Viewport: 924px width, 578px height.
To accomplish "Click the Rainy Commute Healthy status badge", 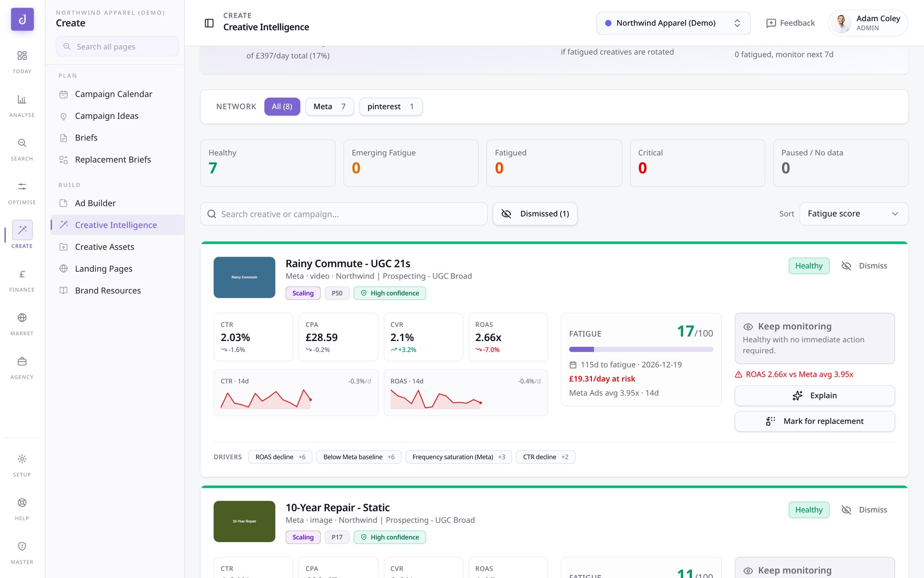I will coord(809,266).
